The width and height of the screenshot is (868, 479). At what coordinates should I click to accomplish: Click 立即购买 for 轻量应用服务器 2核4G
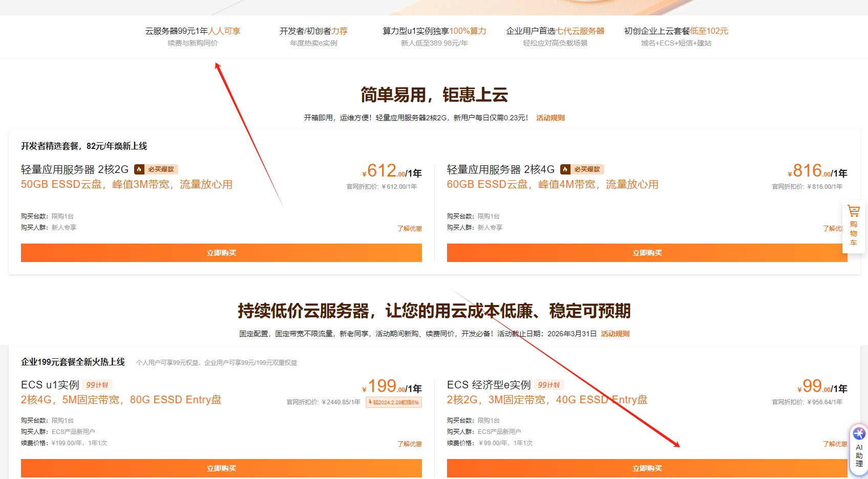click(x=647, y=252)
